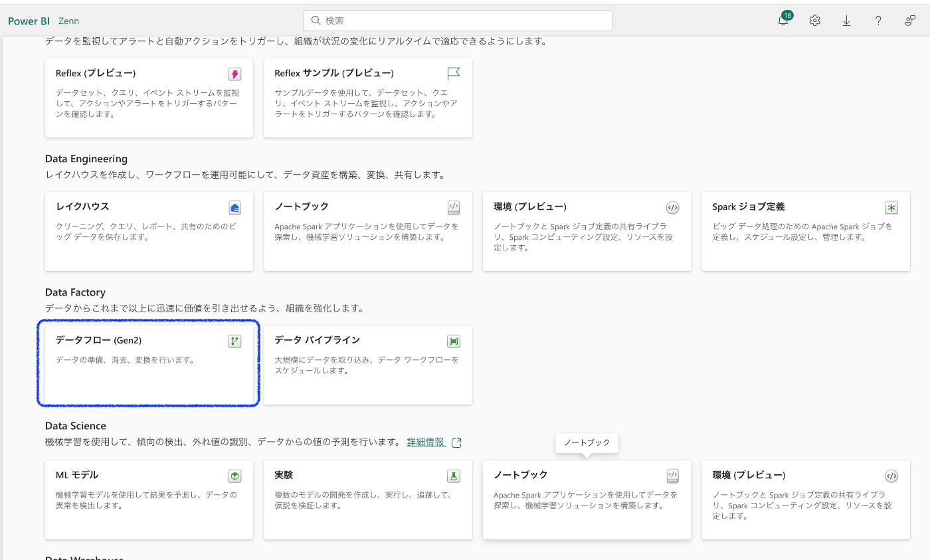Click the ML モデル cube icon
Viewport: 930px width, 560px height.
point(234,476)
